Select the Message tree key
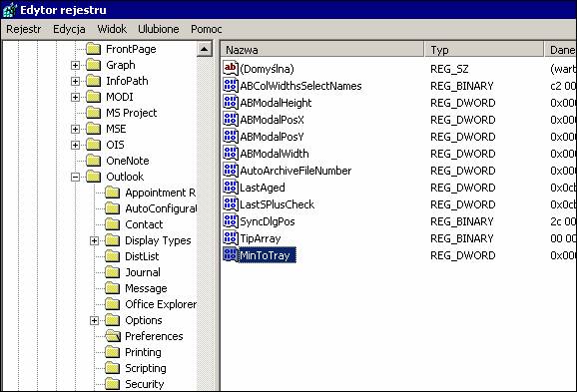 (x=146, y=288)
